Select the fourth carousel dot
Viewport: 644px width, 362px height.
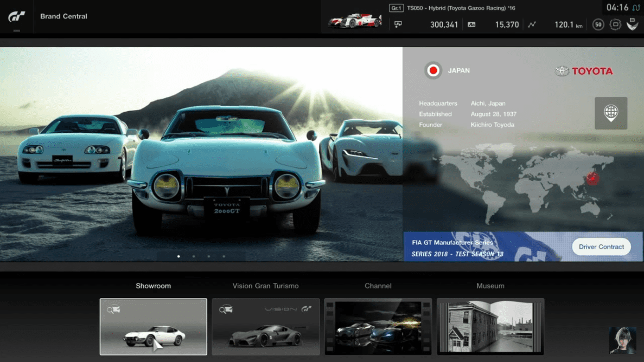pos(224,256)
